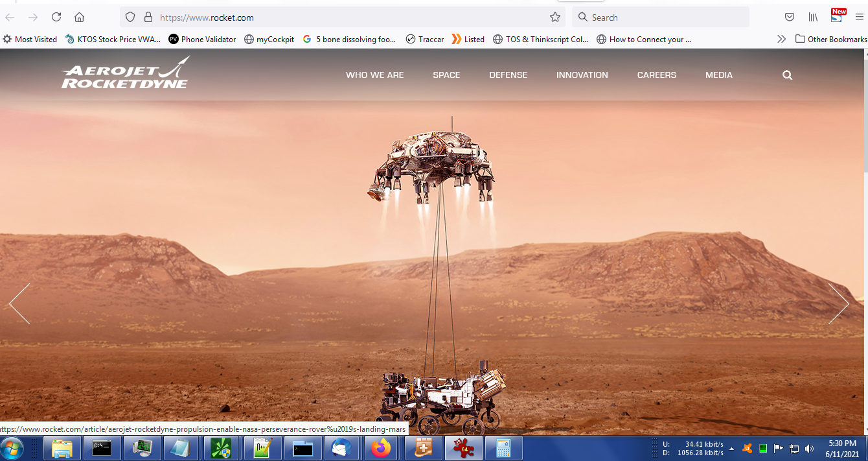868x461 pixels.
Task: Open Firefox from the Windows taskbar
Action: pyautogui.click(x=381, y=448)
